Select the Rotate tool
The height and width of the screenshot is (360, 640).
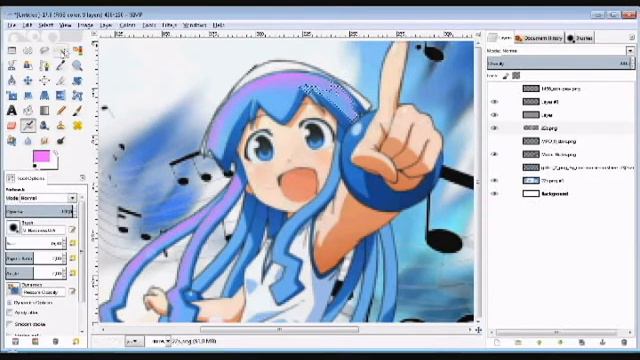[77, 80]
